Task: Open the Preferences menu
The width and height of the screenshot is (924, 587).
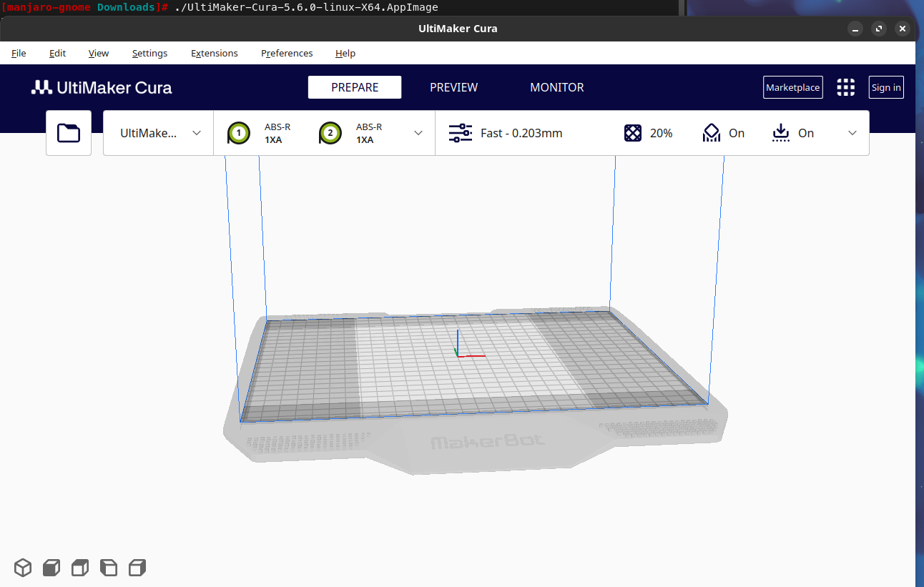Action: pos(287,53)
